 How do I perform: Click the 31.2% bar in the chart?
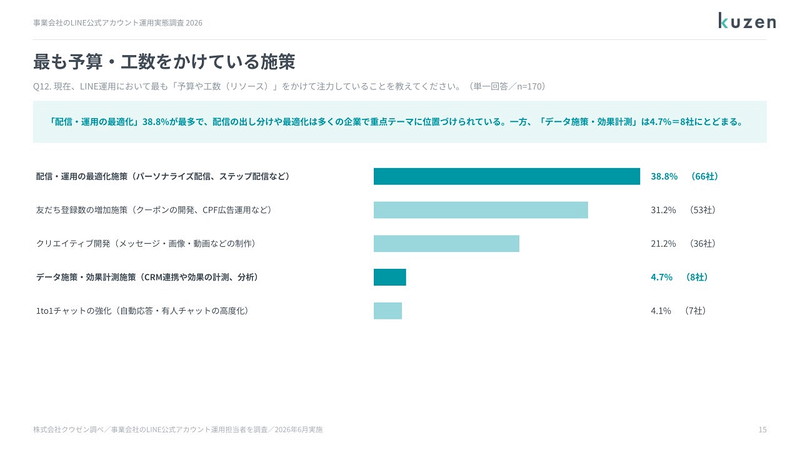pyautogui.click(x=481, y=210)
